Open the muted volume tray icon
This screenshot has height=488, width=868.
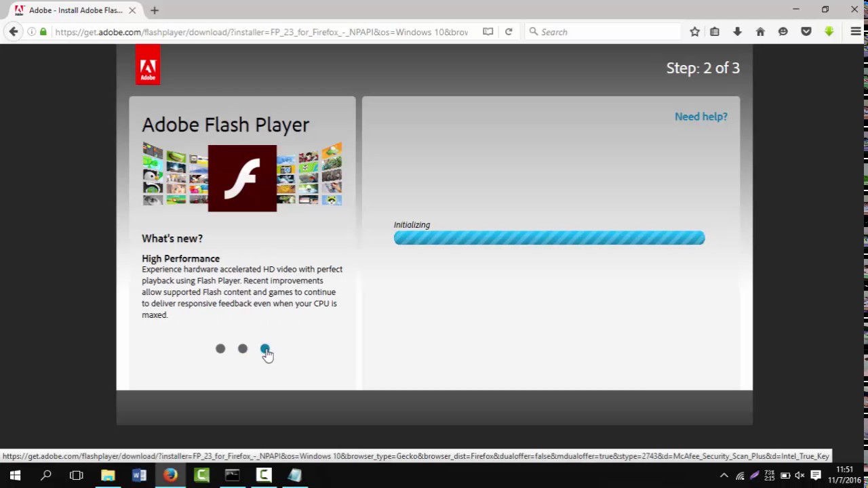pyautogui.click(x=800, y=475)
